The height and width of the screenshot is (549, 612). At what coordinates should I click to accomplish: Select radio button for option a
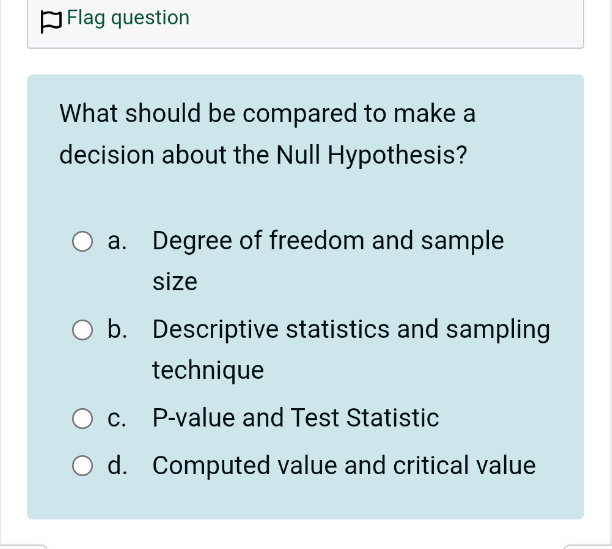[82, 241]
